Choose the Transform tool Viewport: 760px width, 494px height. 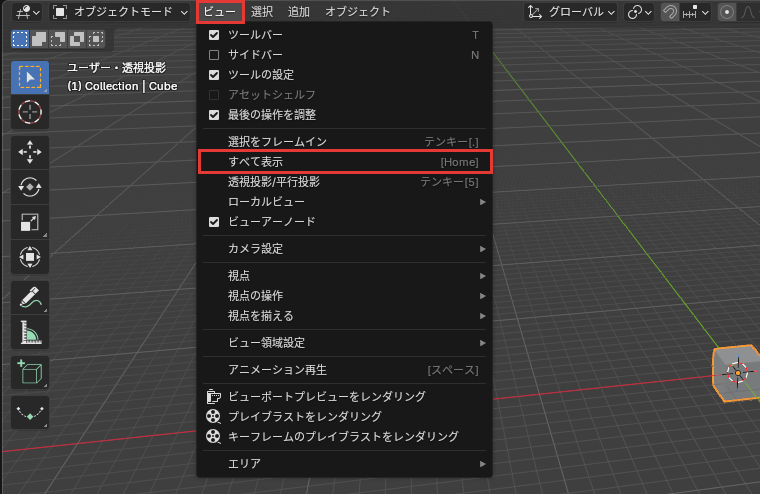pos(30,257)
